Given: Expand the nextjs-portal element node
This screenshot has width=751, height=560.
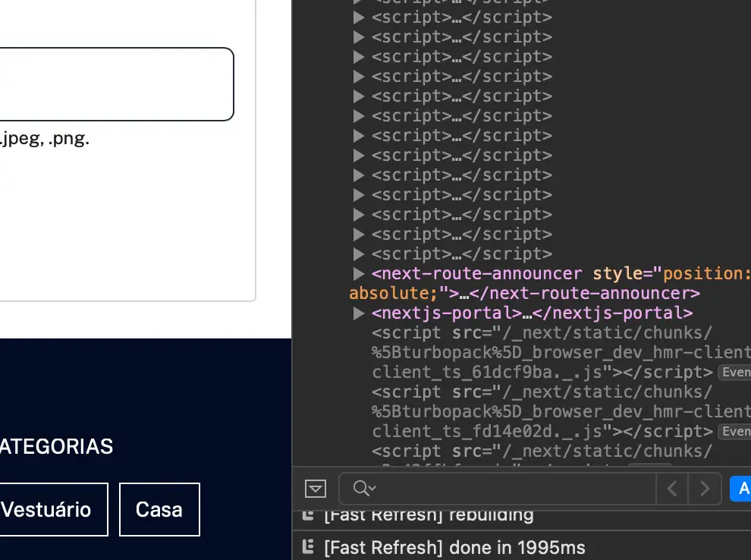Looking at the screenshot, I should pyautogui.click(x=359, y=313).
